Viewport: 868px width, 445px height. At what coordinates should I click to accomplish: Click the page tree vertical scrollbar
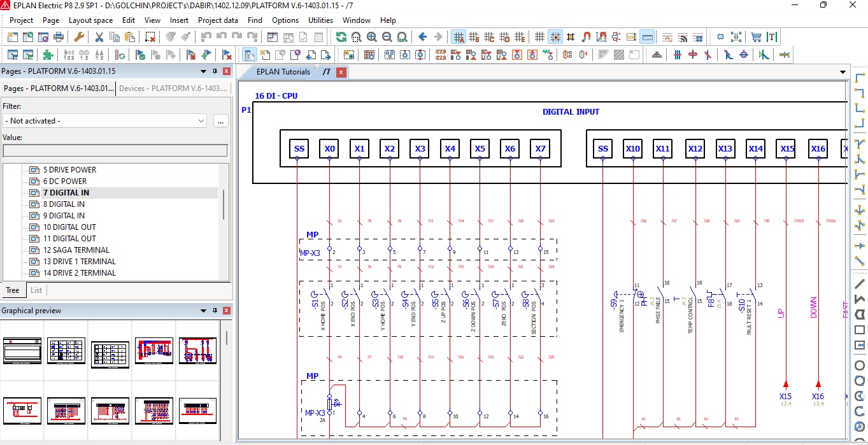[224, 204]
